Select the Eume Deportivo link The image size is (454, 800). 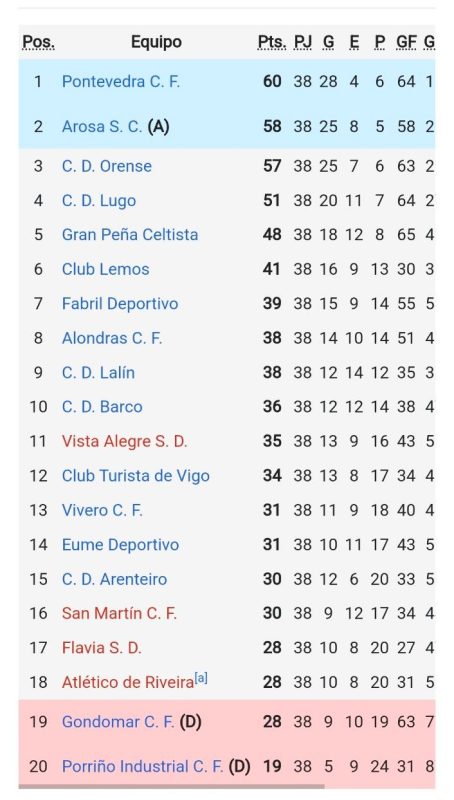pyautogui.click(x=120, y=545)
